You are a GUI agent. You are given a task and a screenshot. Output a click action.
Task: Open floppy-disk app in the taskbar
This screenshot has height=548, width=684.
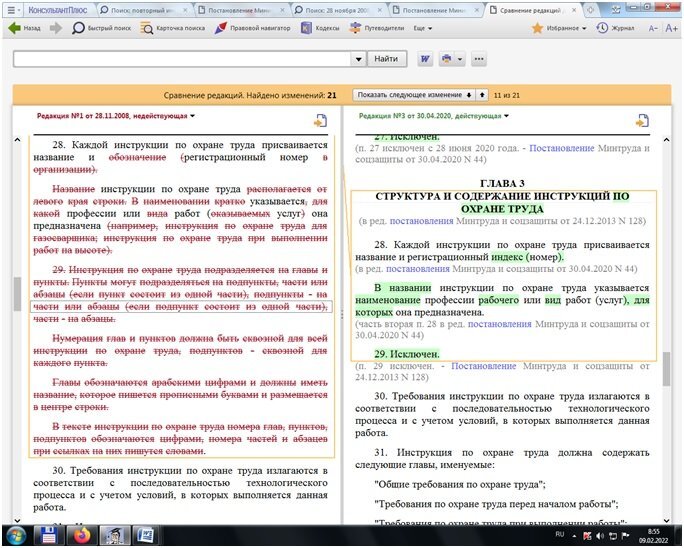click(x=48, y=536)
